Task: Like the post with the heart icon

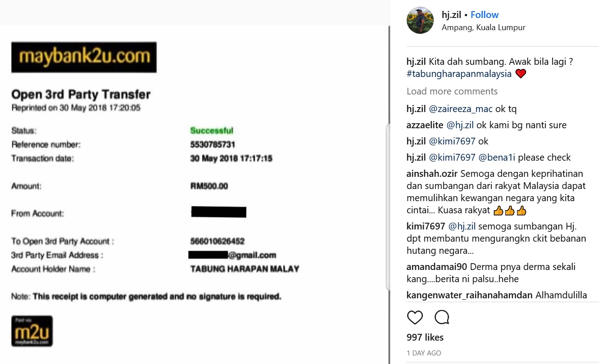Action: pyautogui.click(x=415, y=318)
